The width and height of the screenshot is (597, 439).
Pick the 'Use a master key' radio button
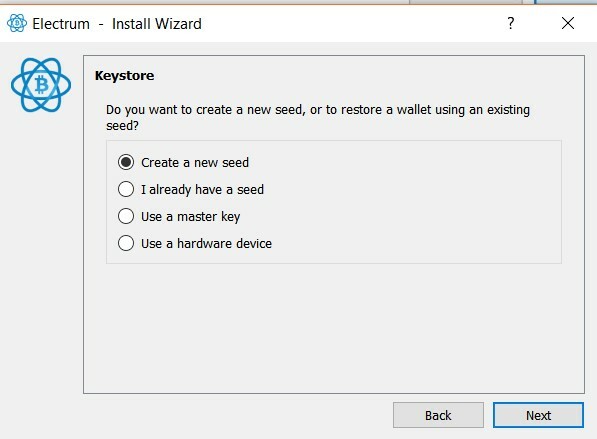click(x=126, y=216)
